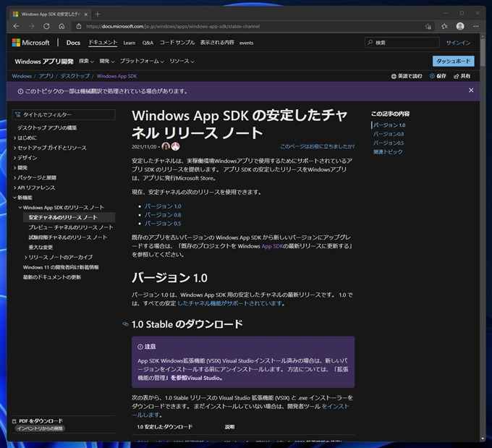
Task: Open コード サンプル in navigation
Action: click(177, 43)
